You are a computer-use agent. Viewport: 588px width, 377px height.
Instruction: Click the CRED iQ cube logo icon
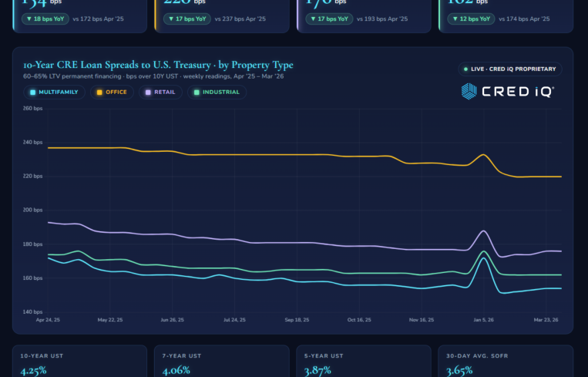469,92
